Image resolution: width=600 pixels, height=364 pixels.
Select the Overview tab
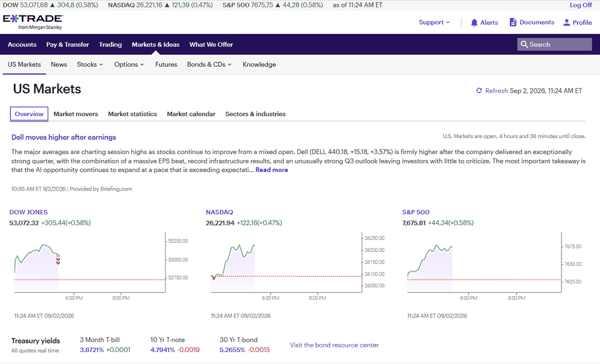pyautogui.click(x=29, y=114)
